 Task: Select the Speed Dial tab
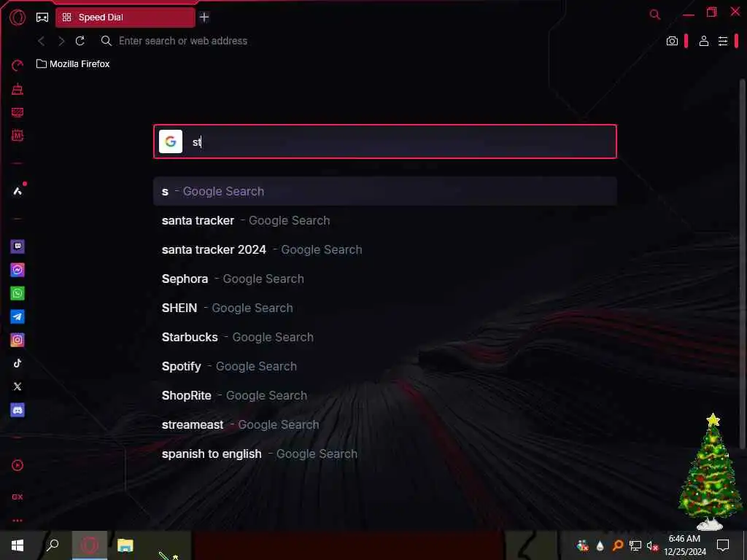125,17
